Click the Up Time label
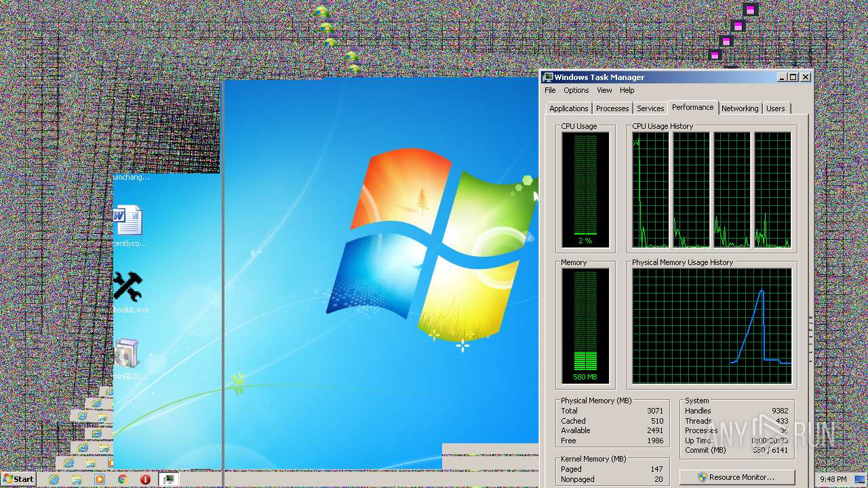The image size is (868, 488). coord(698,441)
